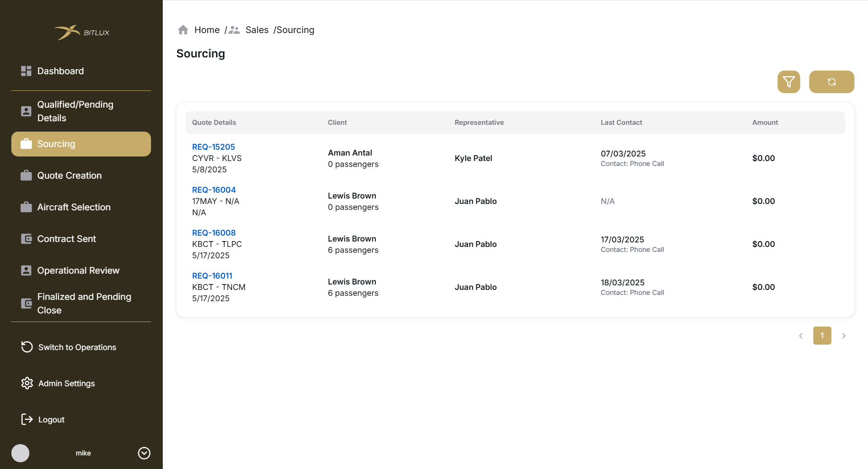
Task: Open Quote Creation in sidebar
Action: [69, 175]
